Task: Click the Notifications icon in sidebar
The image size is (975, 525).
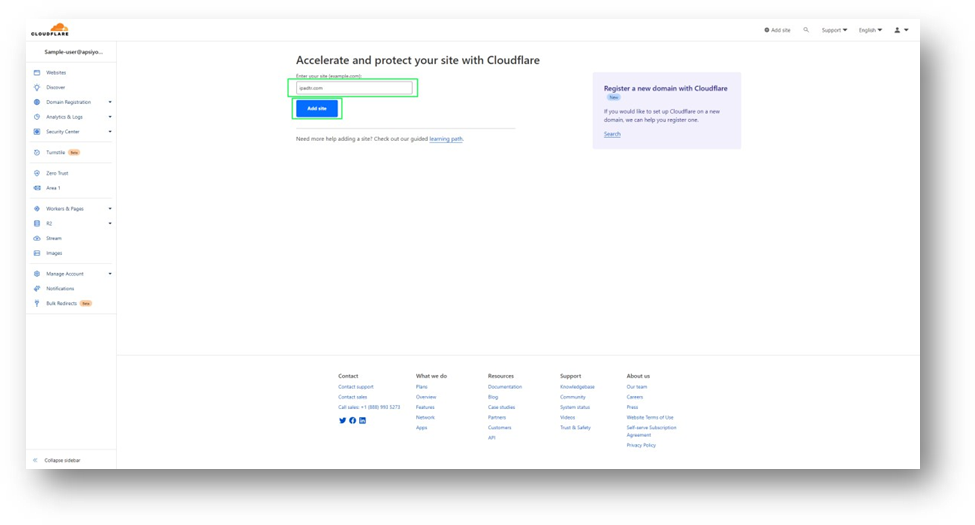Action: 37,289
